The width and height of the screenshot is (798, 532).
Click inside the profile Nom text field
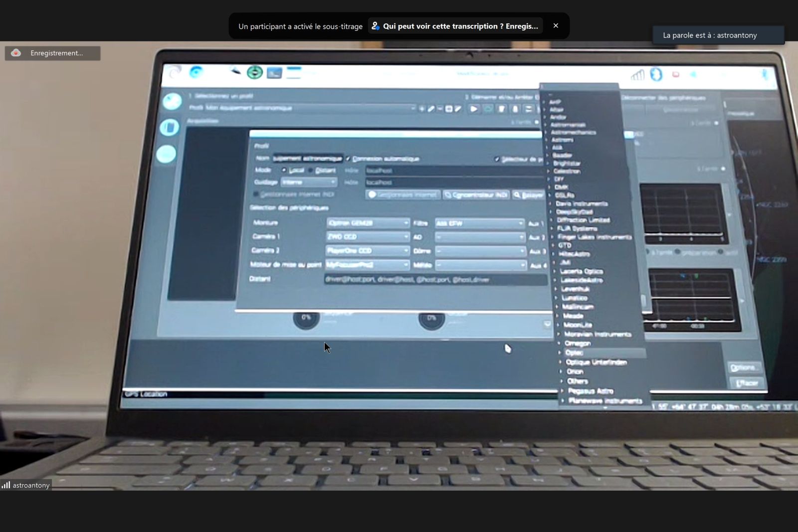point(308,159)
